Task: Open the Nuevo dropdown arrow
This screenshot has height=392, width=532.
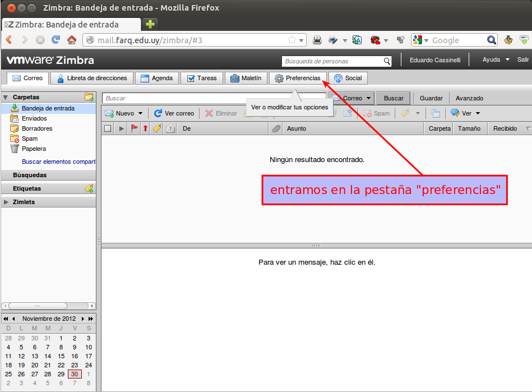Action: (x=141, y=113)
